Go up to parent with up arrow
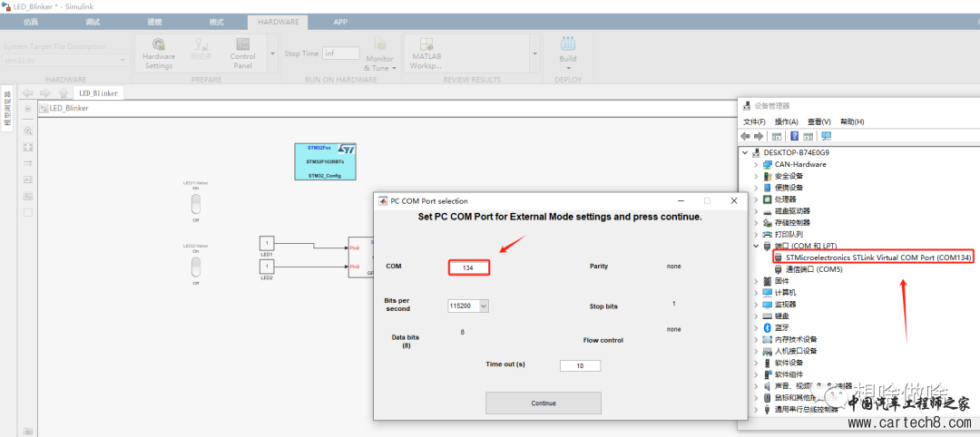Image resolution: width=980 pixels, height=437 pixels. pyautogui.click(x=64, y=93)
